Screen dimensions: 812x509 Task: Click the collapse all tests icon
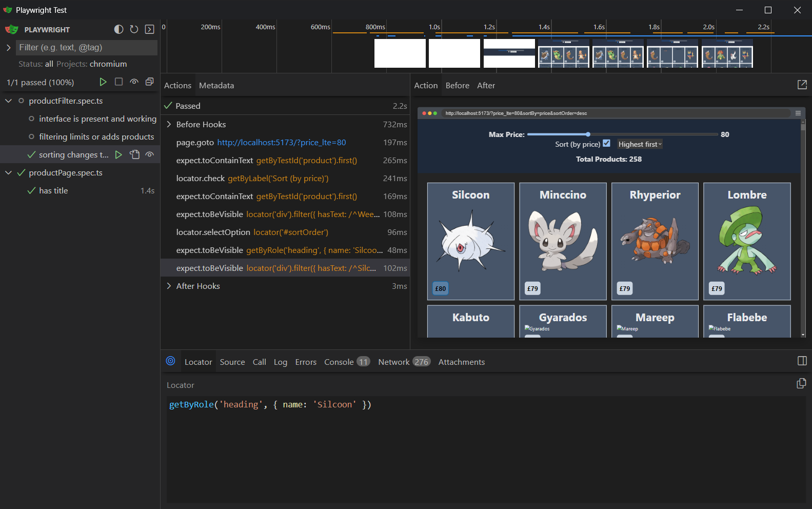[149, 82]
